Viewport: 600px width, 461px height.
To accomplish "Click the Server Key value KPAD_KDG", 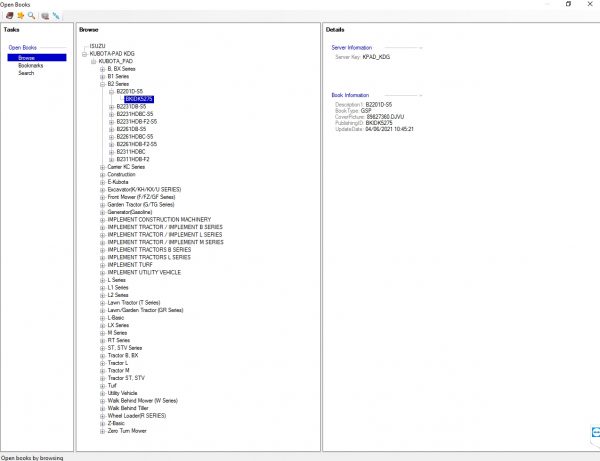I will pos(377,57).
